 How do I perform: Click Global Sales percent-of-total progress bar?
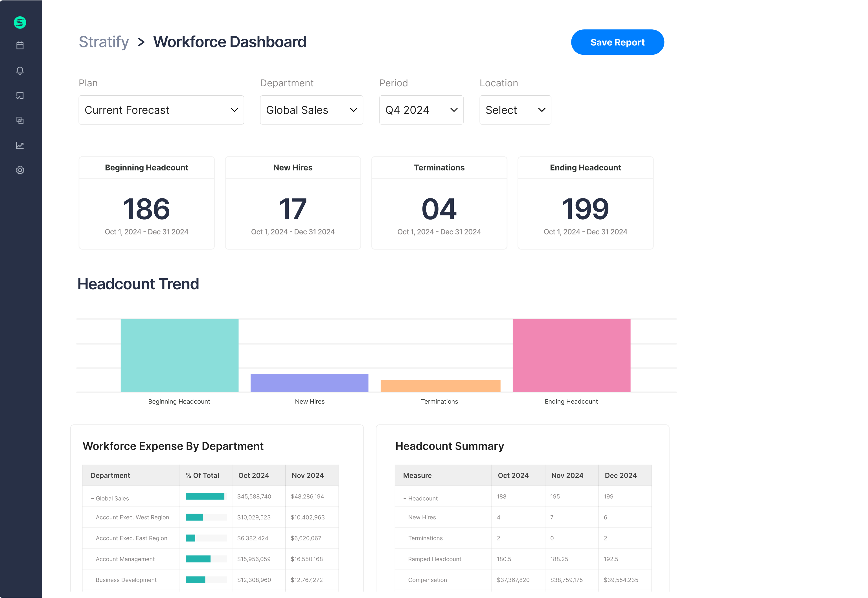pyautogui.click(x=205, y=496)
